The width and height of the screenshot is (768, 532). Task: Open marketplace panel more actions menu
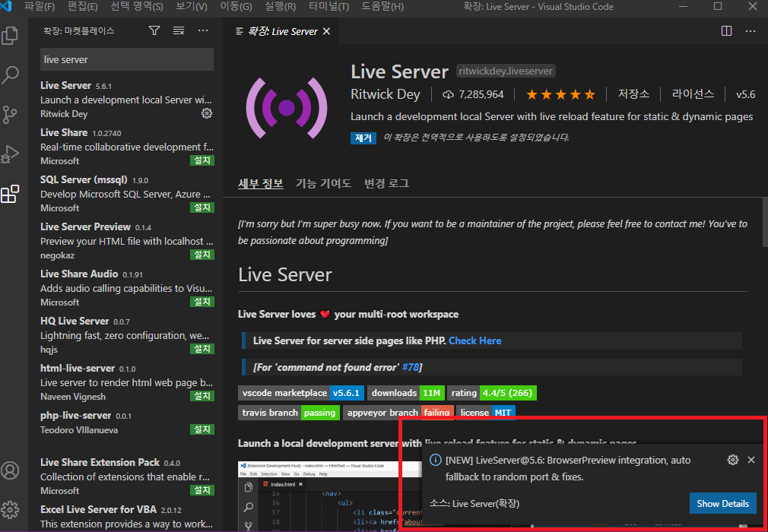[x=203, y=31]
